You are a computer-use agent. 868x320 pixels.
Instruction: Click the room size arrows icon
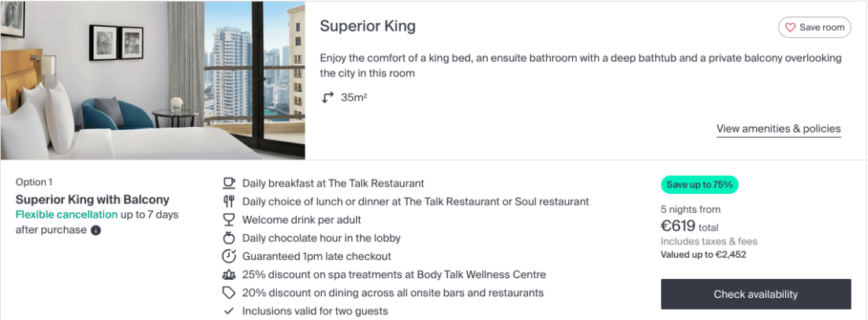[x=328, y=98]
